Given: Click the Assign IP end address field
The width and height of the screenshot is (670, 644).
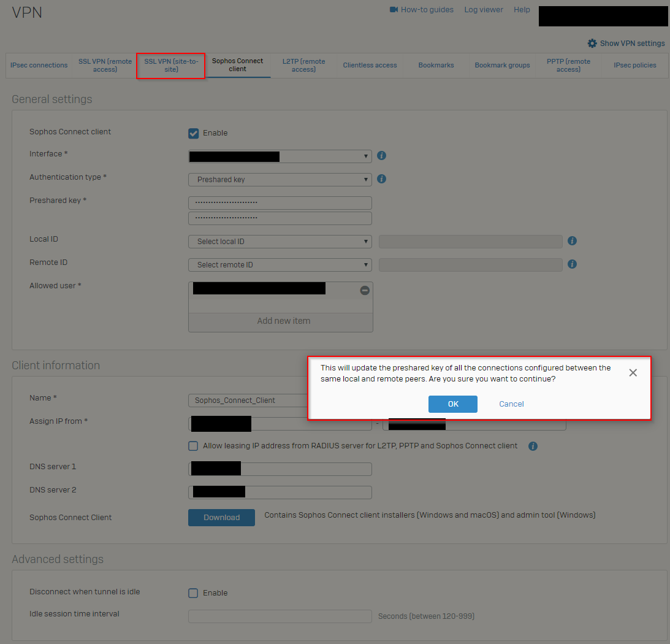Looking at the screenshot, I should tap(474, 424).
